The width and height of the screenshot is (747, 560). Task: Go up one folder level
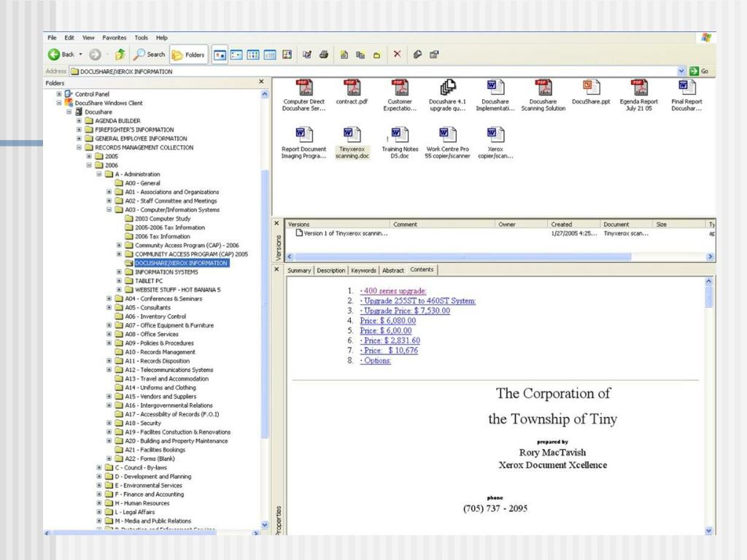click(x=120, y=54)
